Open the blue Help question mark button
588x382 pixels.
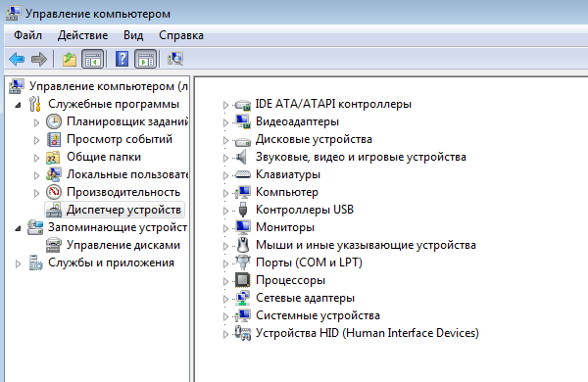[x=122, y=59]
